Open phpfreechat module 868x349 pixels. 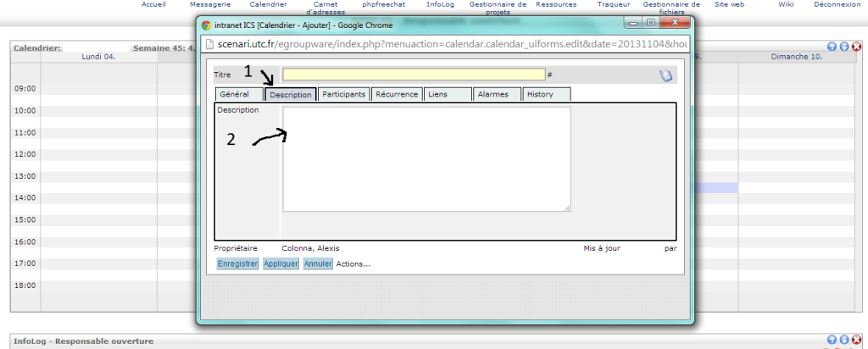pyautogui.click(x=384, y=4)
